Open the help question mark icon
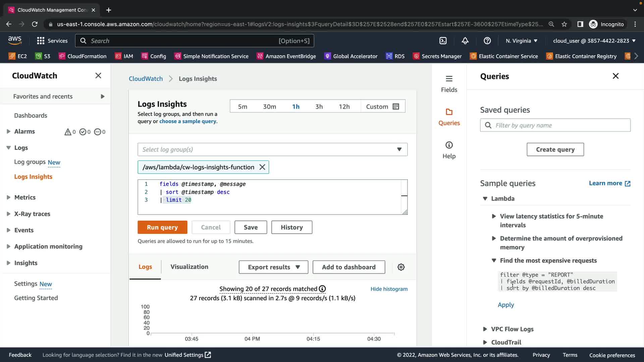Image resolution: width=644 pixels, height=362 pixels. point(487,41)
